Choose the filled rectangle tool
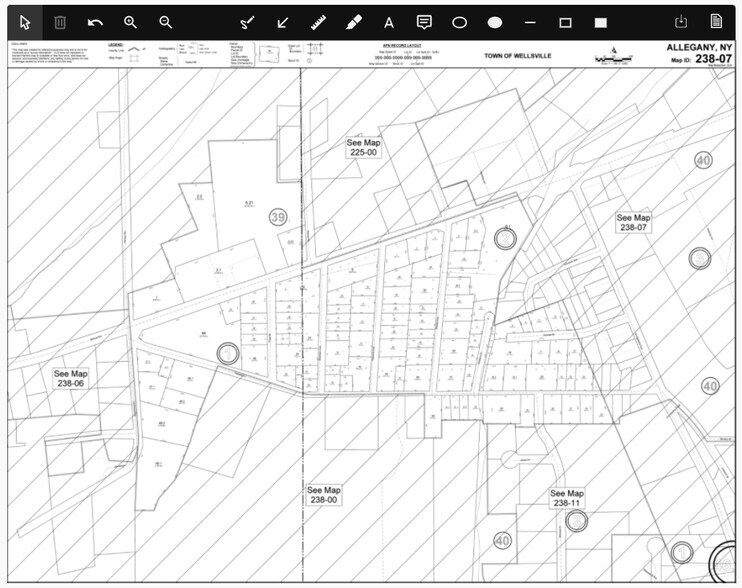 [601, 23]
